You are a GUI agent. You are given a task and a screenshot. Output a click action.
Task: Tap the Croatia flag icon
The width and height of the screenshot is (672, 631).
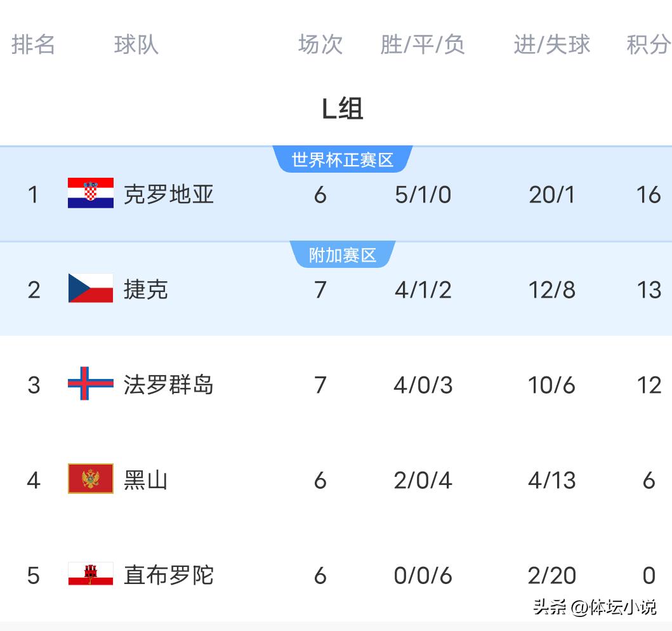click(x=91, y=193)
